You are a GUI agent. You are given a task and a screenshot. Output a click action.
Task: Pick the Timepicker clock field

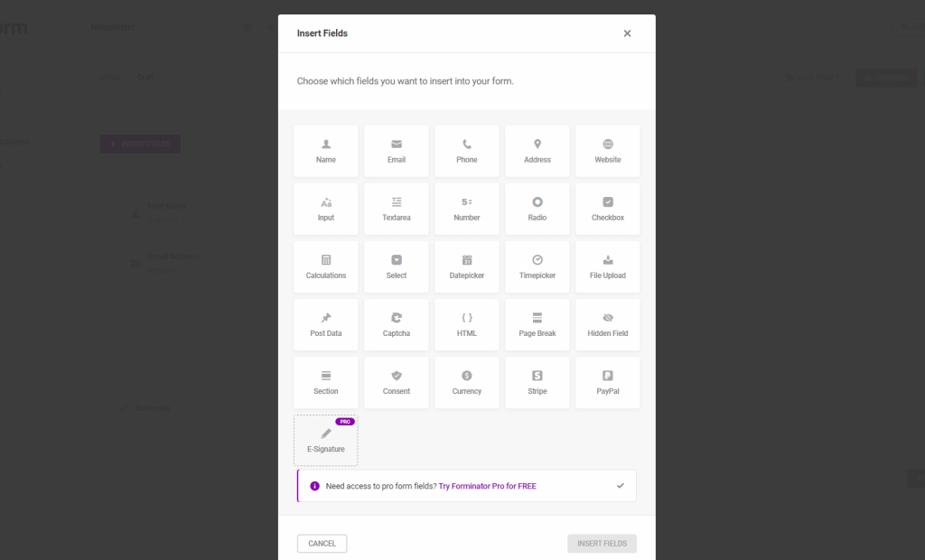[x=537, y=266]
